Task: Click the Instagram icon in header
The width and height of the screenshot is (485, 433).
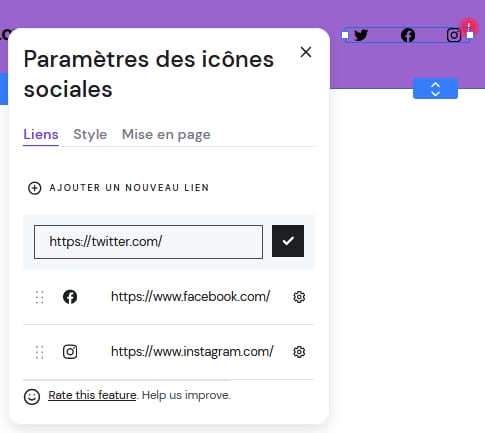Action: click(454, 35)
